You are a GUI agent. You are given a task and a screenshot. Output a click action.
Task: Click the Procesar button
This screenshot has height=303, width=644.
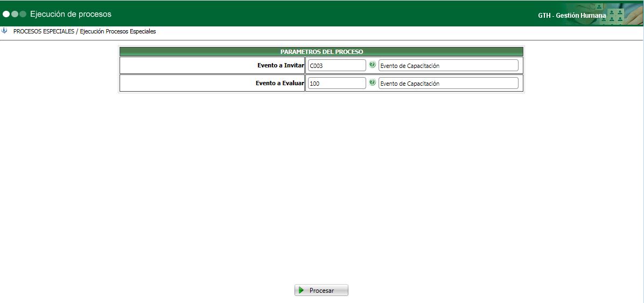click(x=321, y=290)
